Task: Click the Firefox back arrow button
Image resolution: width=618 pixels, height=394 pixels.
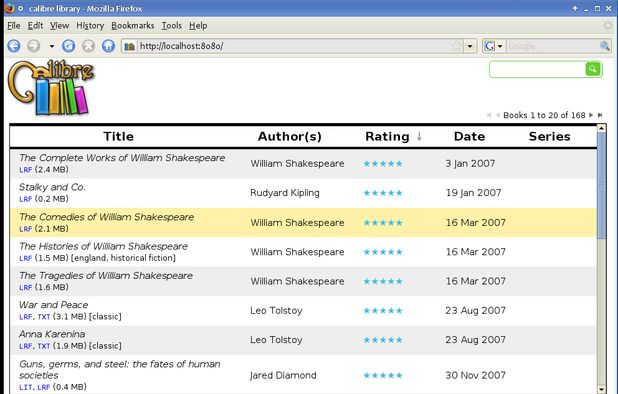Action: click(x=14, y=46)
